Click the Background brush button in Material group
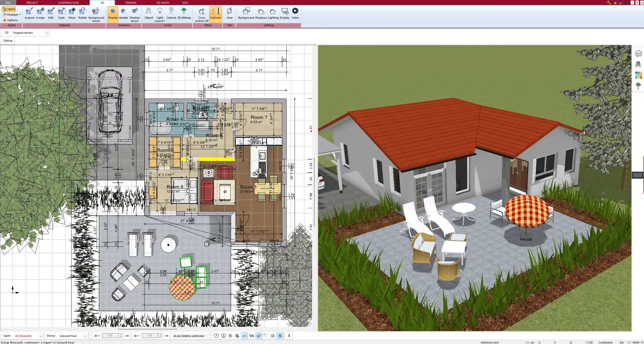Viewport: 644px width, 344px height. (x=96, y=14)
